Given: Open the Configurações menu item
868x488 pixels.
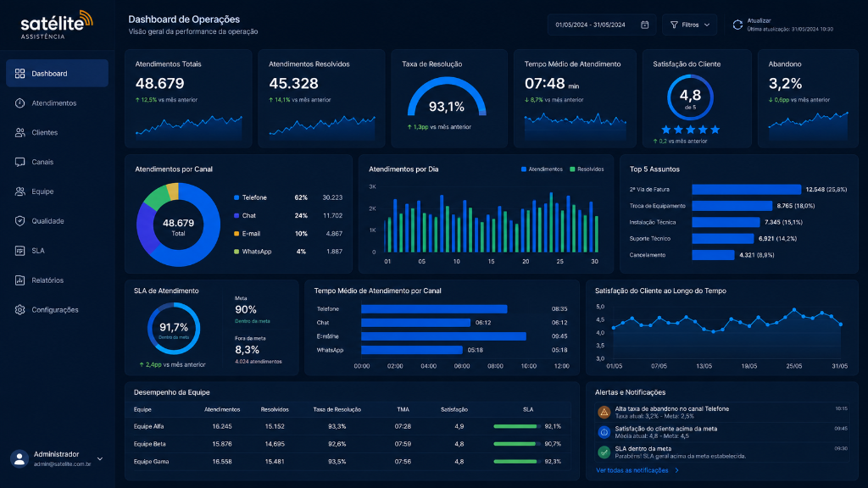Looking at the screenshot, I should [x=57, y=310].
